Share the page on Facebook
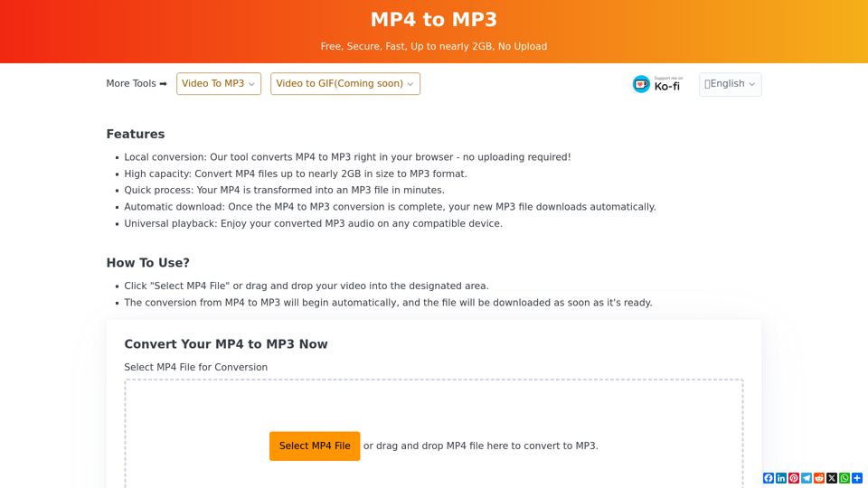Viewport: 868px width, 488px height. (769, 478)
